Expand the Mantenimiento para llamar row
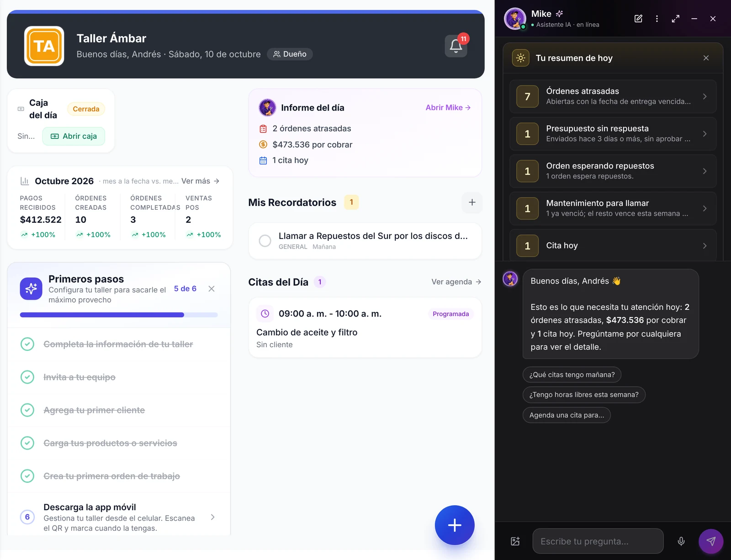 [x=613, y=208]
